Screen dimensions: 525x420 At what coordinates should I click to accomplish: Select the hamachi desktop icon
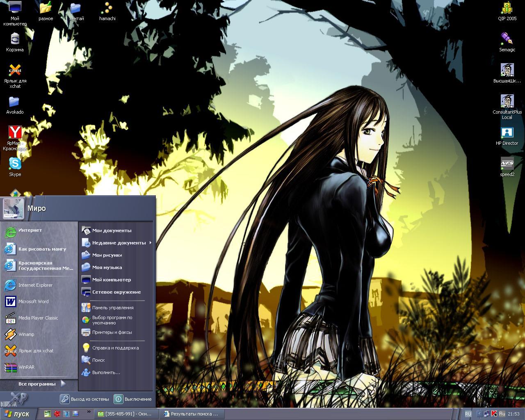(x=107, y=11)
